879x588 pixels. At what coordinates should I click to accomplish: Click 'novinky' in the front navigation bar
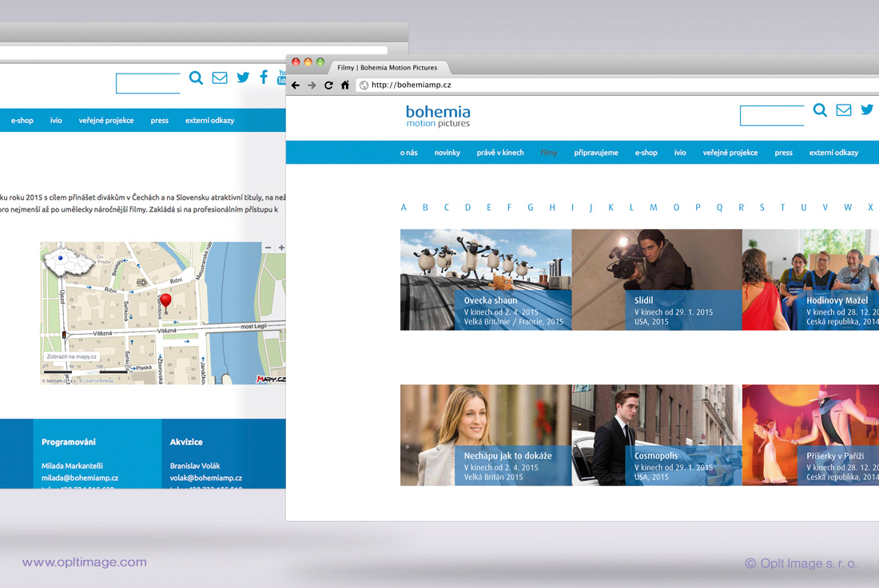(447, 153)
